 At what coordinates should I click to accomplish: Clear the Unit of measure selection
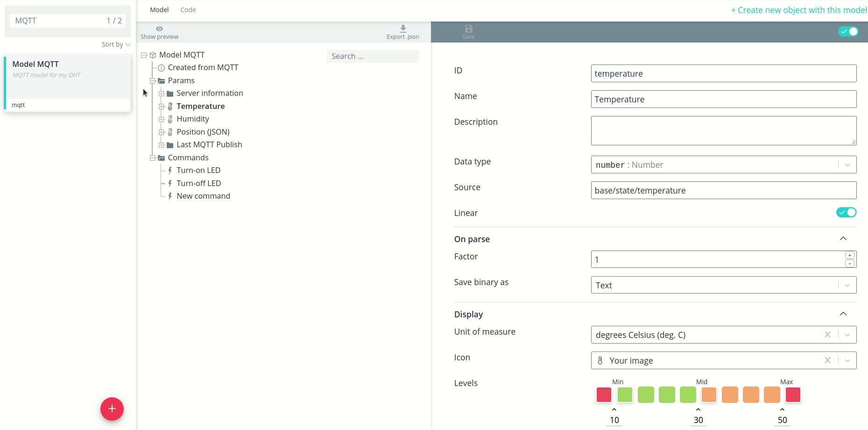pyautogui.click(x=827, y=335)
